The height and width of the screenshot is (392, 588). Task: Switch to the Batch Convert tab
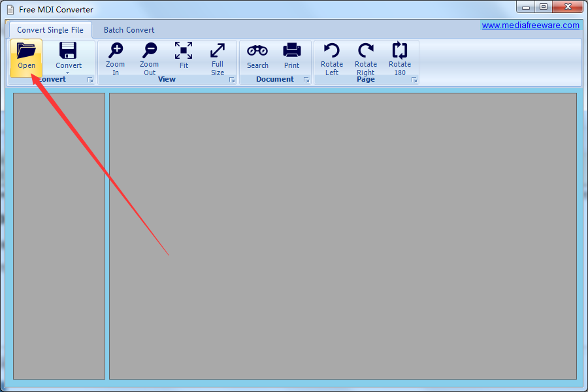tap(129, 29)
